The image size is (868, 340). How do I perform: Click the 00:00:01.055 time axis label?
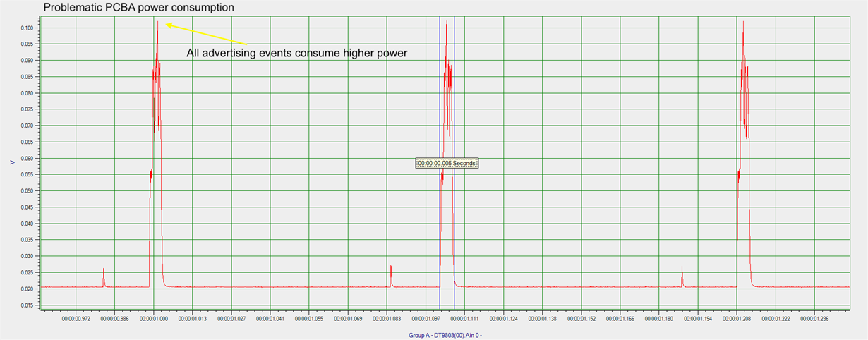click(x=309, y=319)
